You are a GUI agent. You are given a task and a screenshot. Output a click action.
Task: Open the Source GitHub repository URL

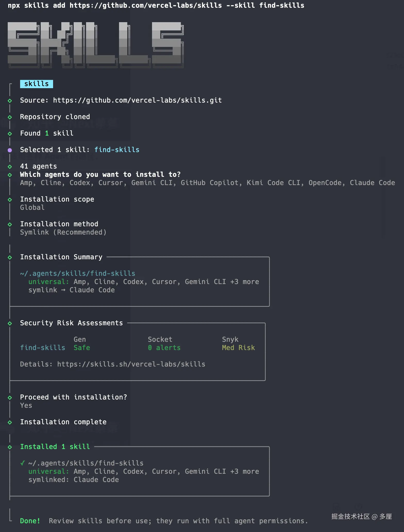(x=137, y=100)
